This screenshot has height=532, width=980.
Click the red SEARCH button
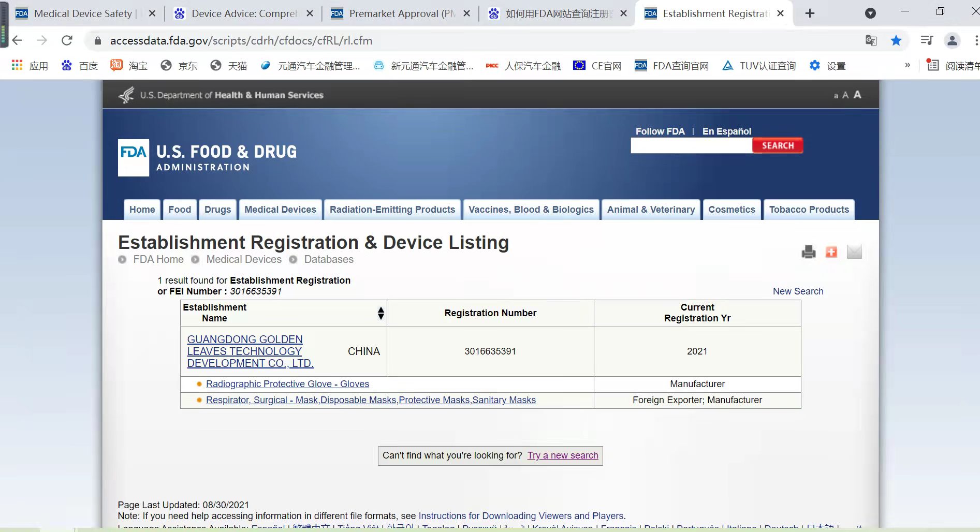tap(778, 146)
